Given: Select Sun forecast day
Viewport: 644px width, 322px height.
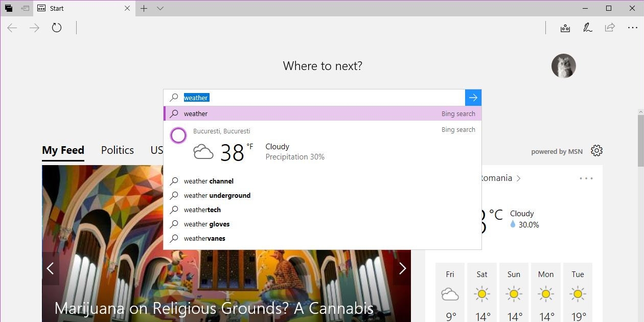Looking at the screenshot, I should [514, 292].
